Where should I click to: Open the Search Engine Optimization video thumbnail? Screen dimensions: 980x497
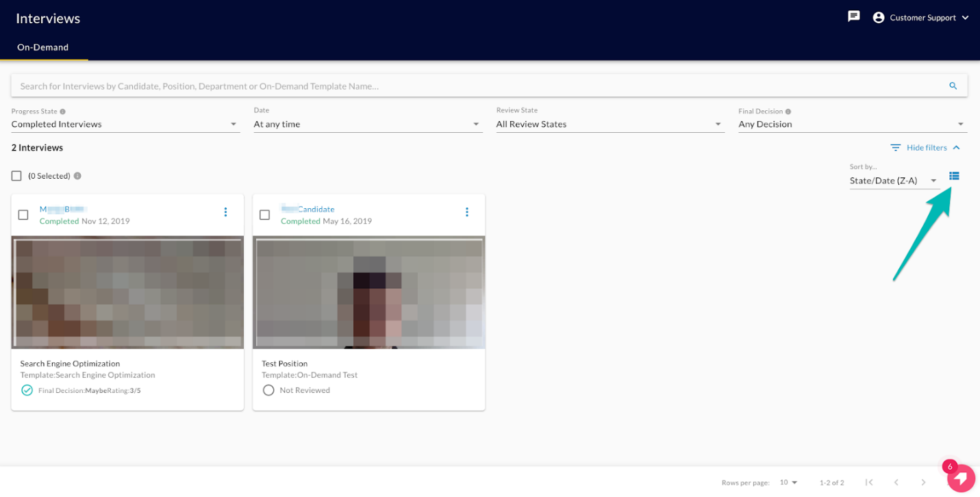click(x=127, y=292)
